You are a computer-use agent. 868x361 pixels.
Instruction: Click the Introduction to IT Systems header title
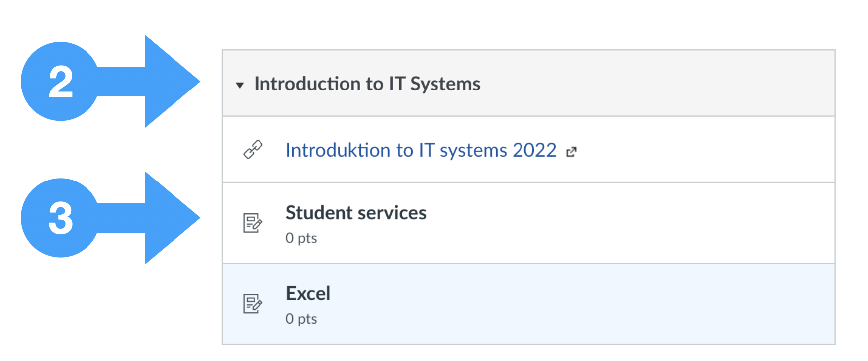(x=367, y=84)
